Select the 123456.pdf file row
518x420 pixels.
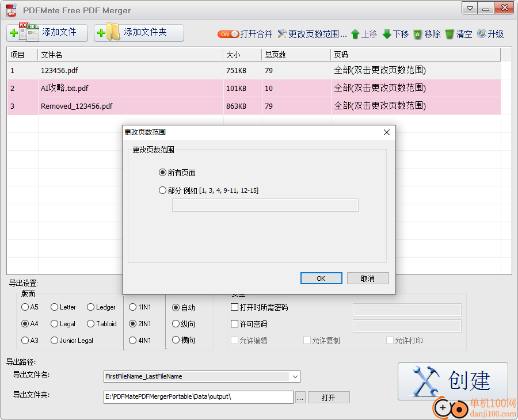coord(254,70)
